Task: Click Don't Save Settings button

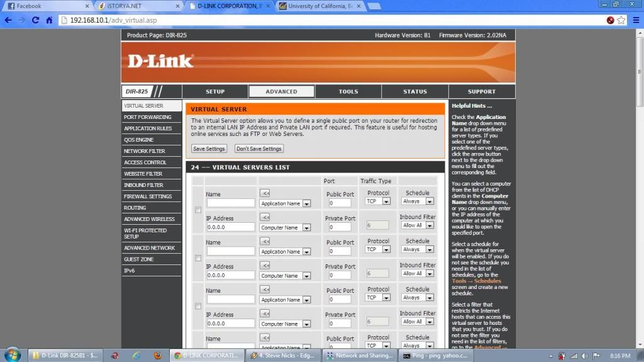Action: point(258,149)
